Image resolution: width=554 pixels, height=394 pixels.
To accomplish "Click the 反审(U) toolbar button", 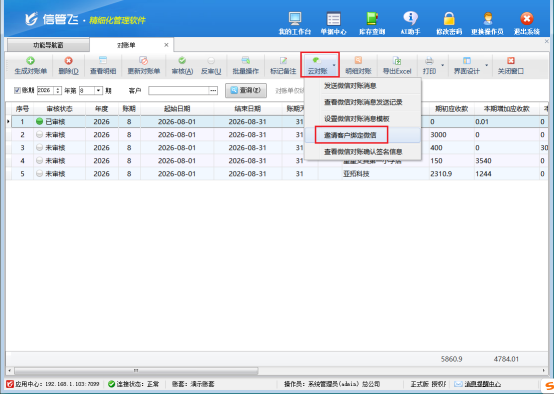I will (x=211, y=66).
